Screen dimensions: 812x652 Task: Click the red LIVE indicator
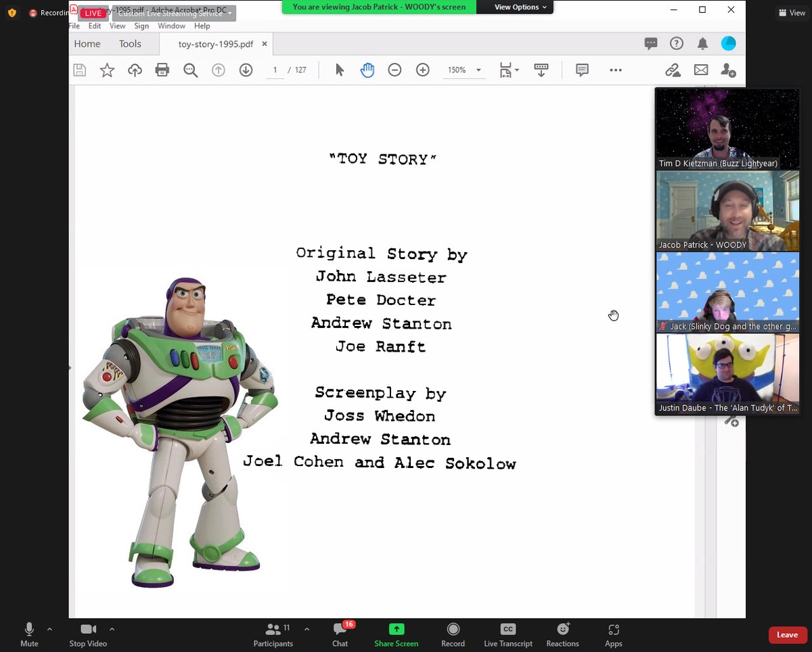click(x=93, y=14)
